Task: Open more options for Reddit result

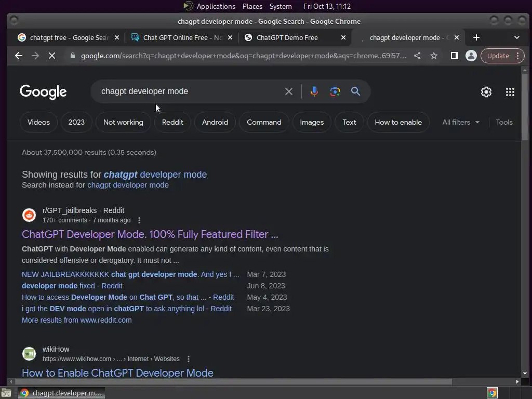Action: [x=139, y=220]
